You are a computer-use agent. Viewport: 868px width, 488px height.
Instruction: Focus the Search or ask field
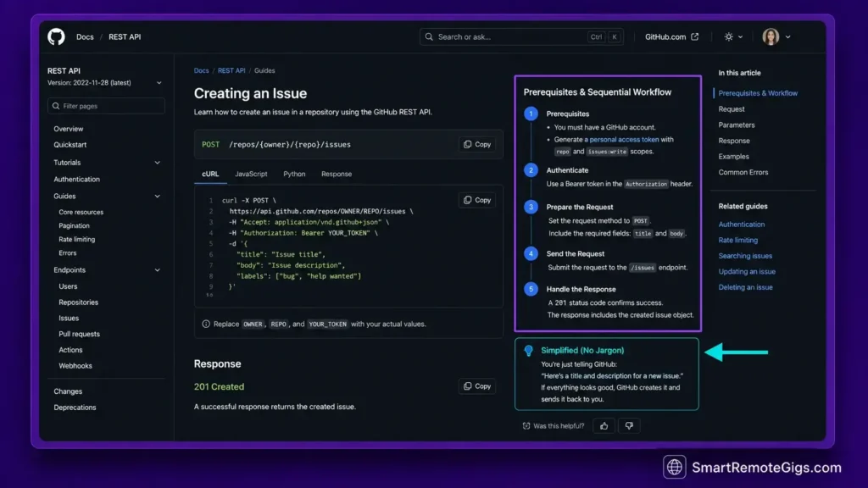[521, 36]
